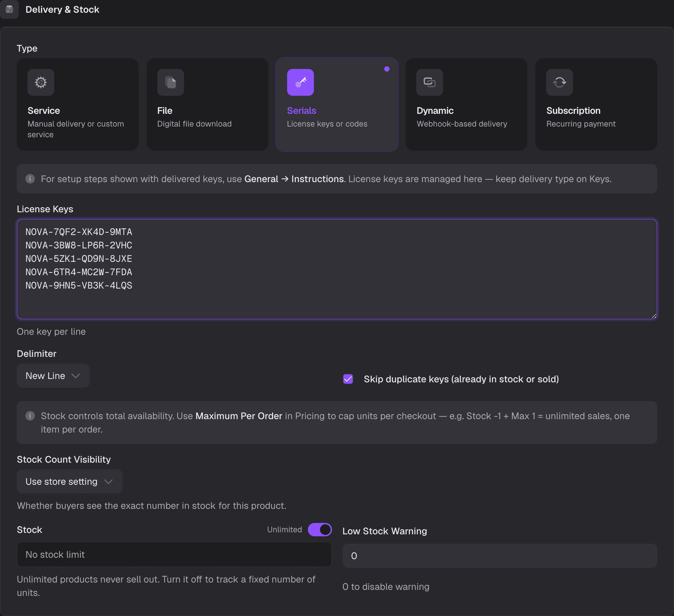Click the '0 to disable warning' hint
This screenshot has width=674, height=616.
[386, 587]
